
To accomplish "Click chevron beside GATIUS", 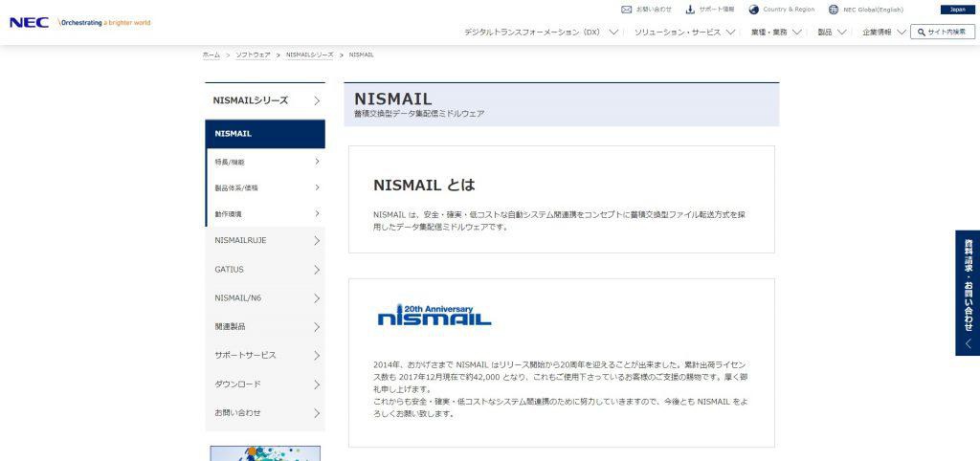I will pyautogui.click(x=317, y=270).
